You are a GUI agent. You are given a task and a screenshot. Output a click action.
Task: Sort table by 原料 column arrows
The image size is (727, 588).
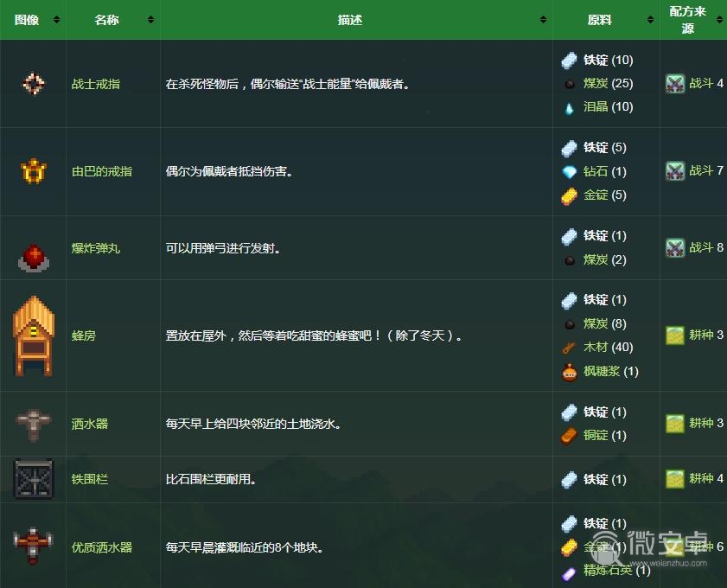[x=651, y=20]
